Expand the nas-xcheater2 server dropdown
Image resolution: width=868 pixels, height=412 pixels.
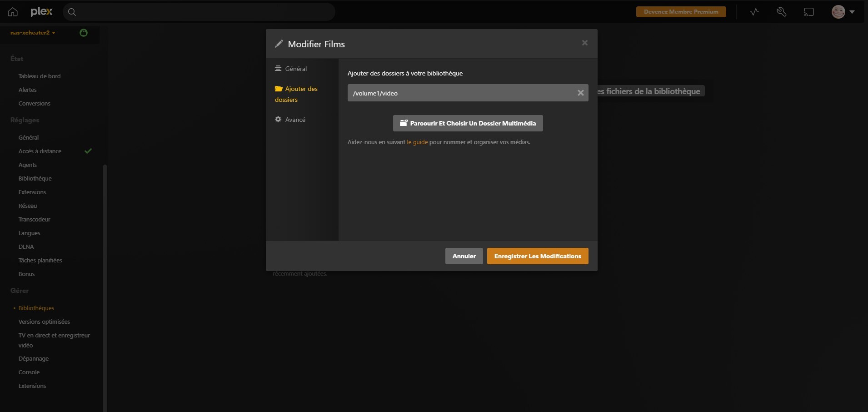pos(33,33)
